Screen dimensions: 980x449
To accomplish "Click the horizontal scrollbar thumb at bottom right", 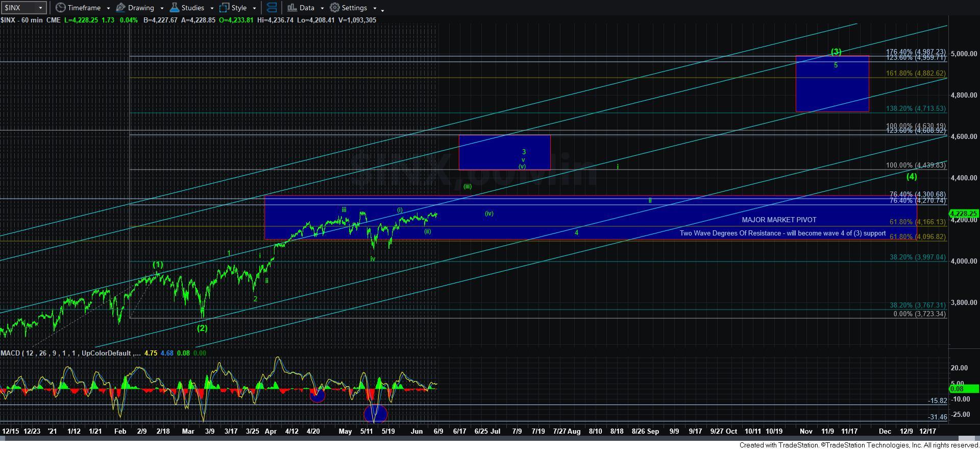I will pos(966,438).
